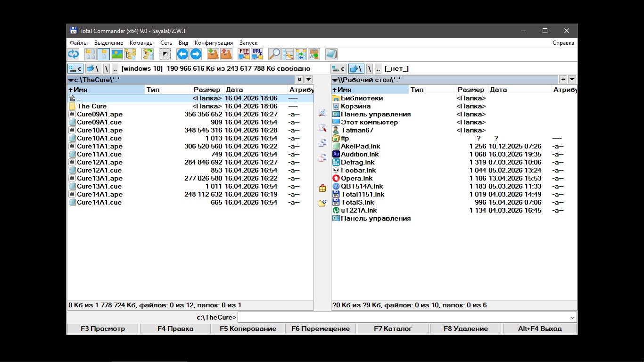The height and width of the screenshot is (362, 644).
Task: Open the Search files magnifier icon
Action: (x=274, y=54)
